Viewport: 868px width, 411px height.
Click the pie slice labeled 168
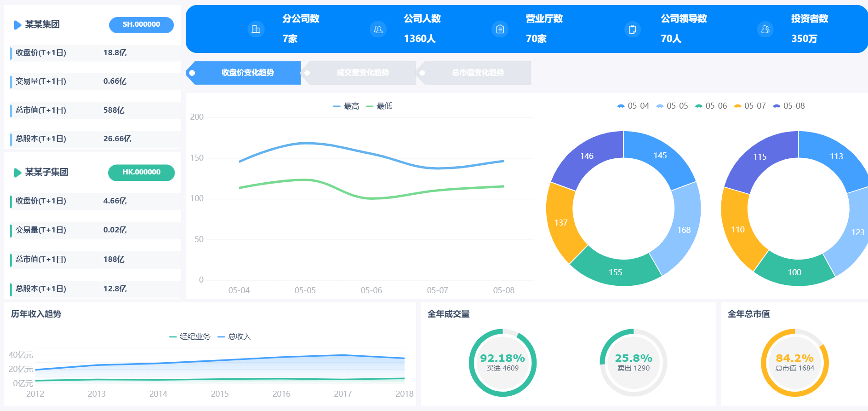coord(684,230)
